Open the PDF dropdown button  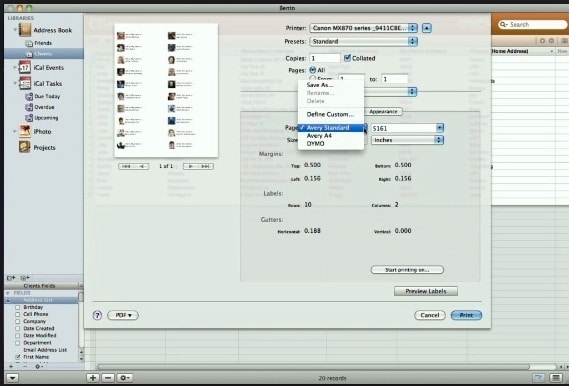click(x=123, y=315)
